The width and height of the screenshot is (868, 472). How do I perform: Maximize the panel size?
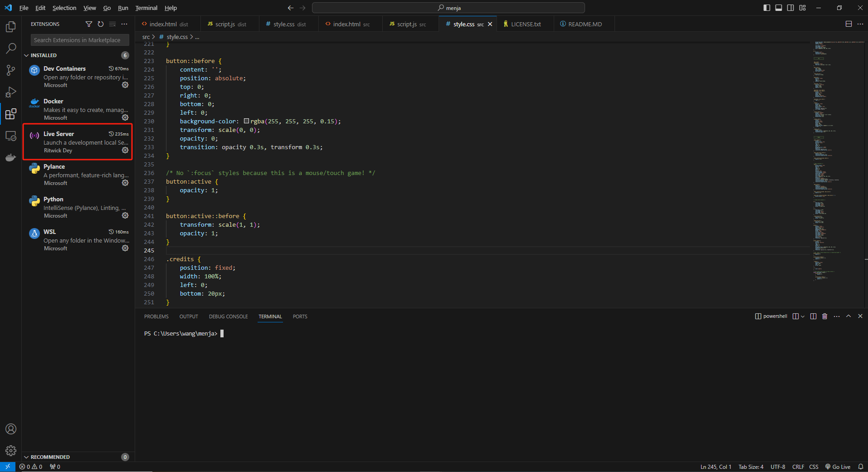tap(848, 316)
